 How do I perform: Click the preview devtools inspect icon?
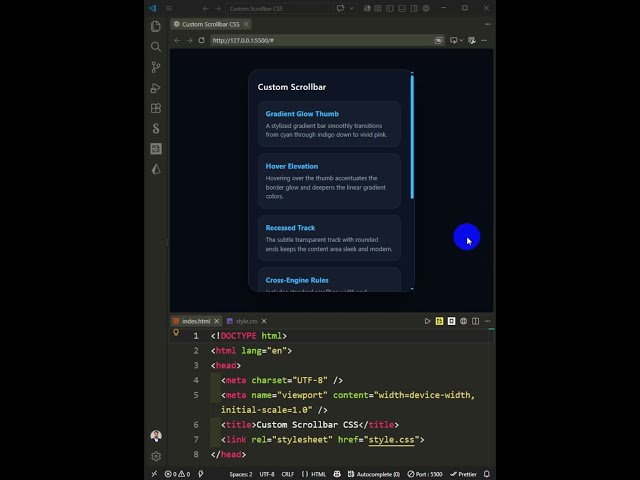pos(471,40)
